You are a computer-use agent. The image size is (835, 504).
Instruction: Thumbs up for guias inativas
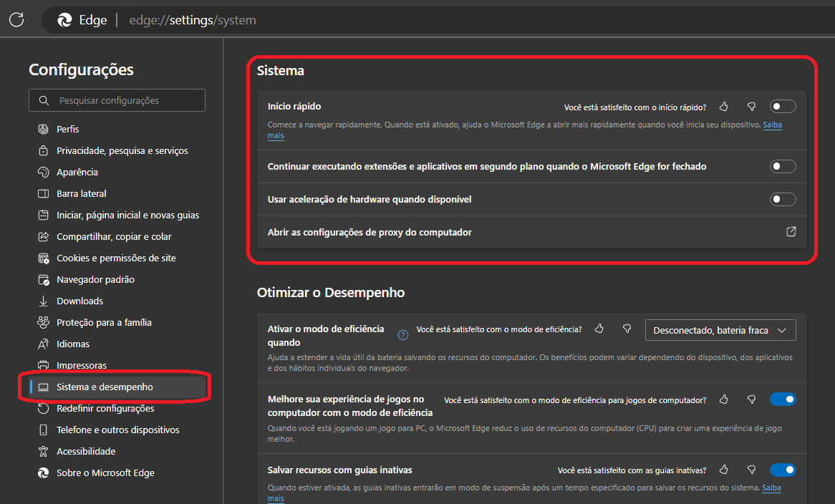724,470
